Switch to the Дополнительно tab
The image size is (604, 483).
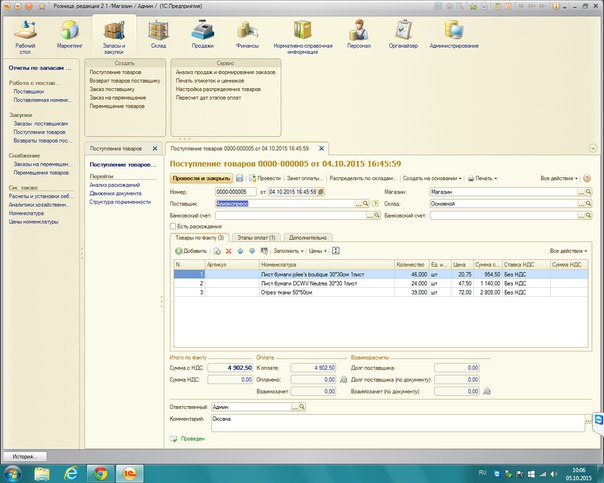(x=308, y=237)
